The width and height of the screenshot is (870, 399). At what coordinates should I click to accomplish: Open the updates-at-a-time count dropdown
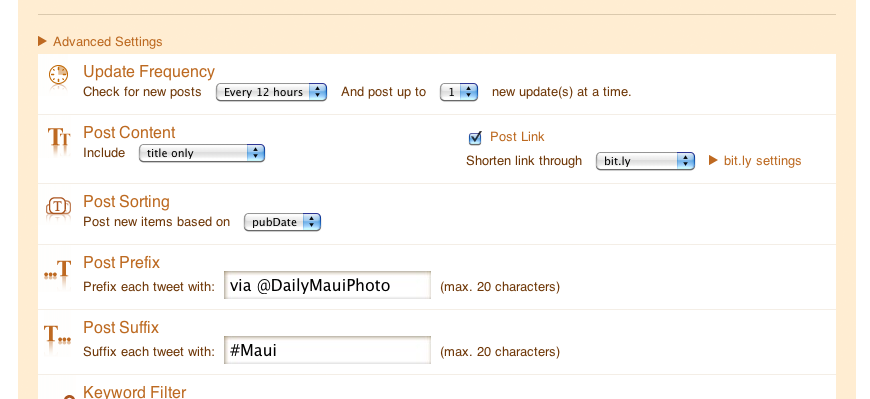(x=459, y=92)
